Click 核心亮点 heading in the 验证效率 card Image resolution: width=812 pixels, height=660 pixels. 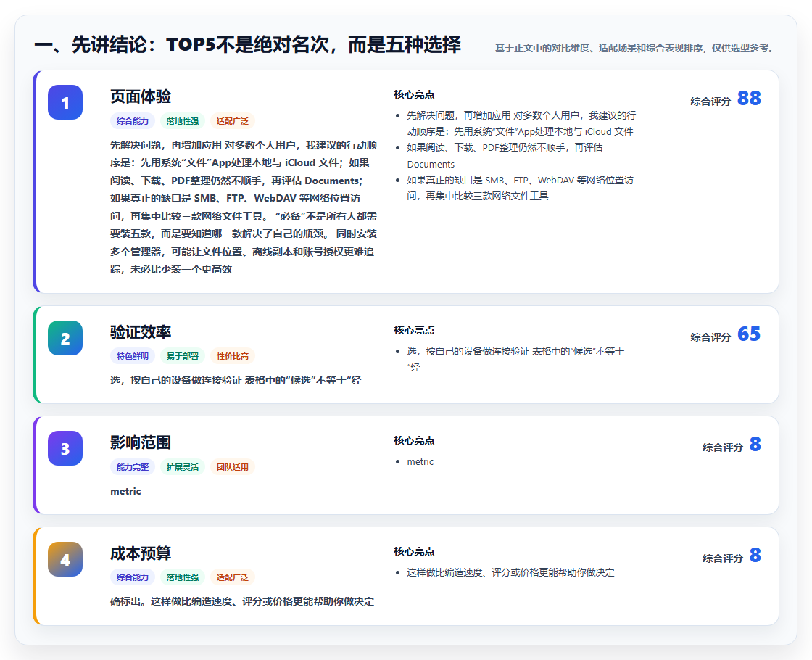[x=414, y=331]
